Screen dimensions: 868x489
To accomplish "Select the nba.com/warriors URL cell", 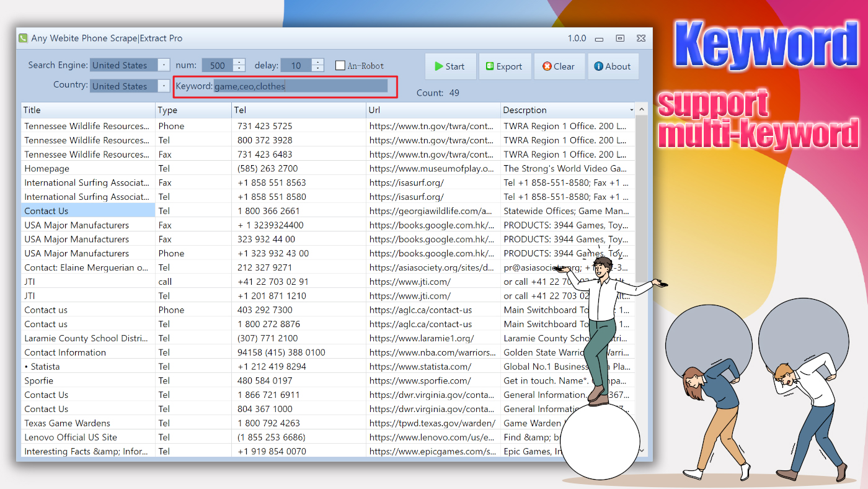I will [x=433, y=352].
